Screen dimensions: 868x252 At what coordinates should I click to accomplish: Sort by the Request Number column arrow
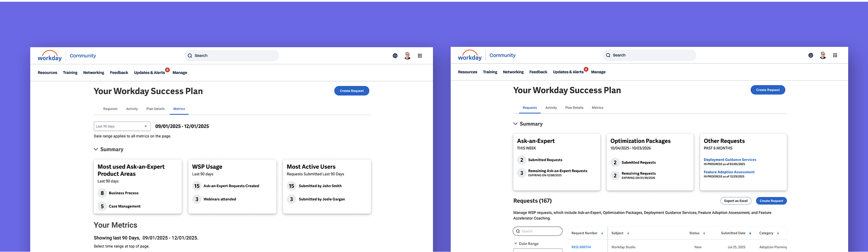[x=602, y=233]
